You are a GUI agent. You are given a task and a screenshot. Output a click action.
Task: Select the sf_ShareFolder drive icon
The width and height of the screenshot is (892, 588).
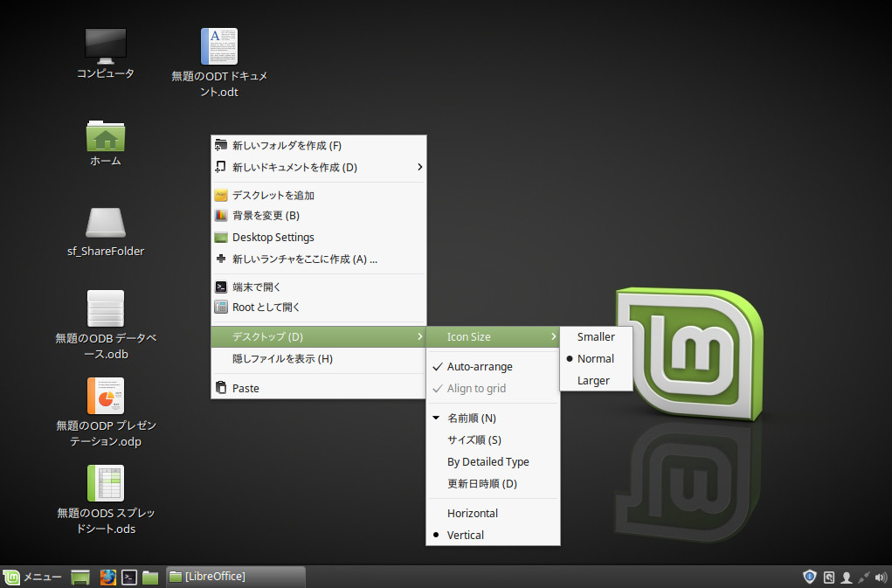[x=106, y=222]
